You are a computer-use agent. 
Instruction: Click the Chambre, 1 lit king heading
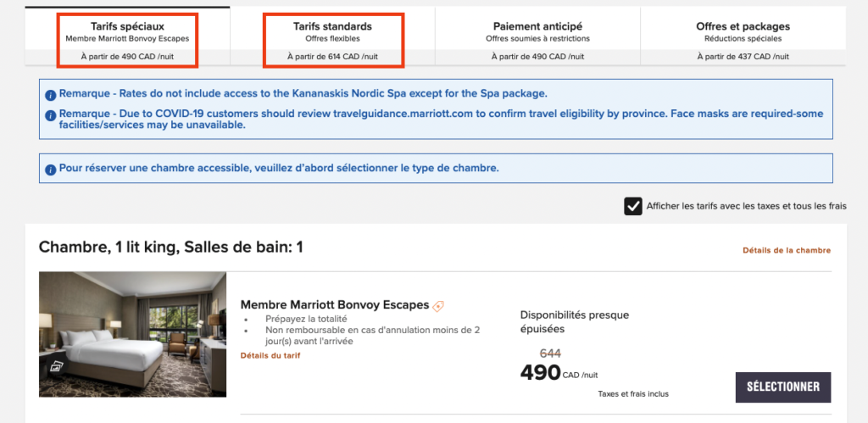(x=171, y=248)
